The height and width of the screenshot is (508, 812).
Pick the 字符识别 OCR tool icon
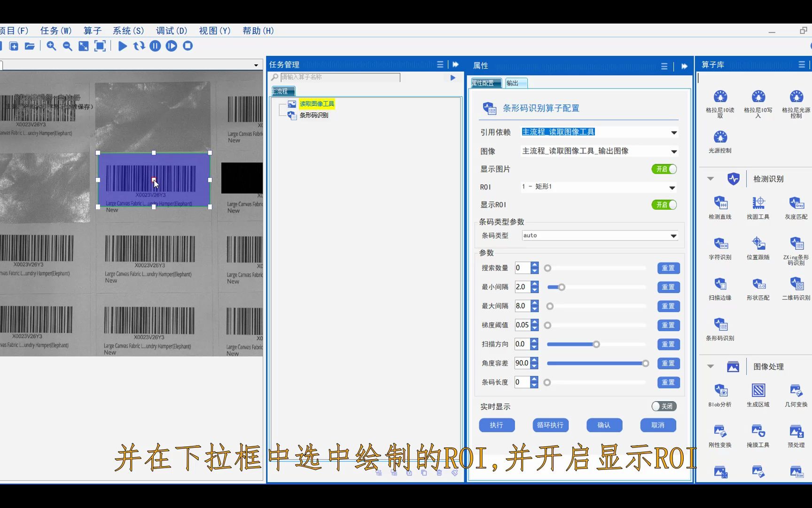720,244
